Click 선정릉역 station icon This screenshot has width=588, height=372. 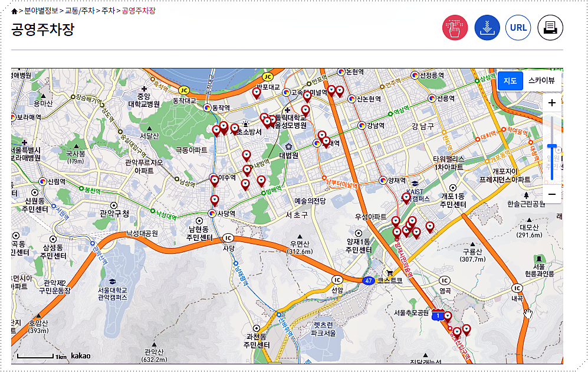coord(415,75)
